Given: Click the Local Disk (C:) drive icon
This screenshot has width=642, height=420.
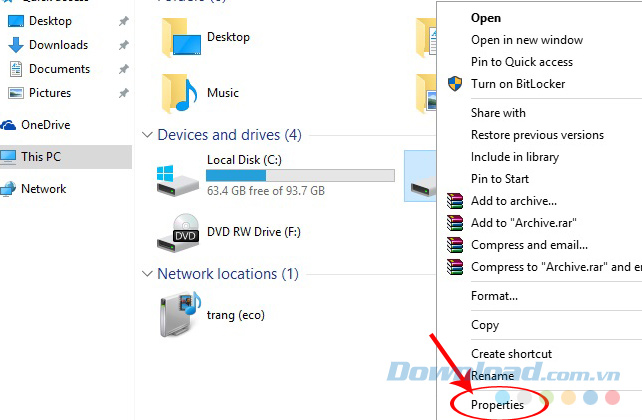Looking at the screenshot, I should click(178, 181).
